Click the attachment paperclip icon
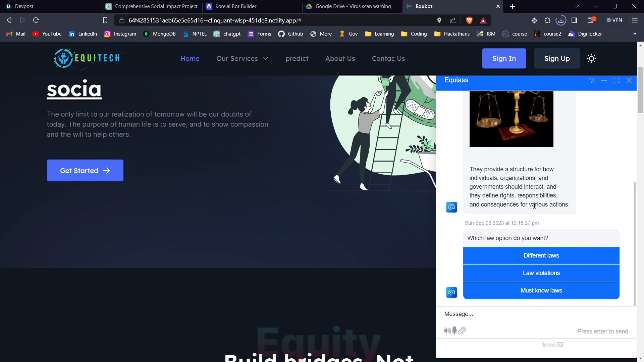The width and height of the screenshot is (644, 362). [x=462, y=331]
